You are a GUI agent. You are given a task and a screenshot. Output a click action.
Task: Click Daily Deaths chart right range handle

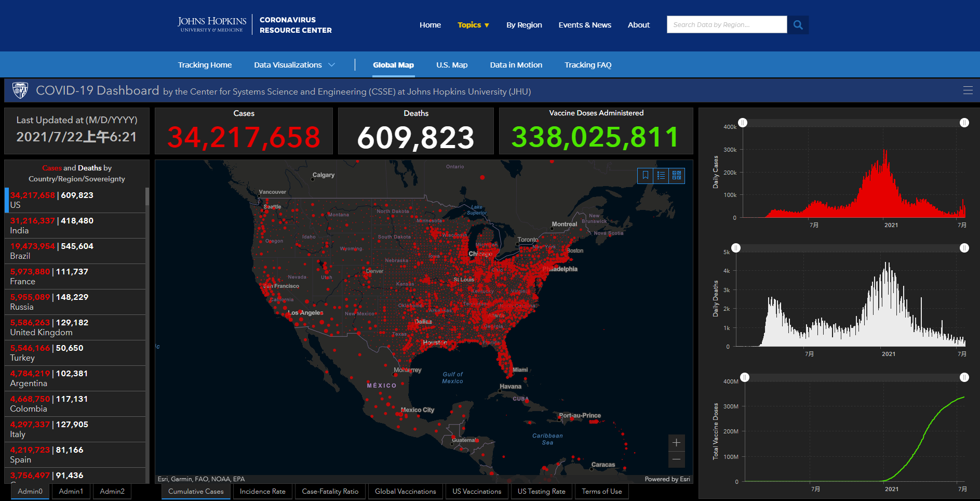[964, 248]
